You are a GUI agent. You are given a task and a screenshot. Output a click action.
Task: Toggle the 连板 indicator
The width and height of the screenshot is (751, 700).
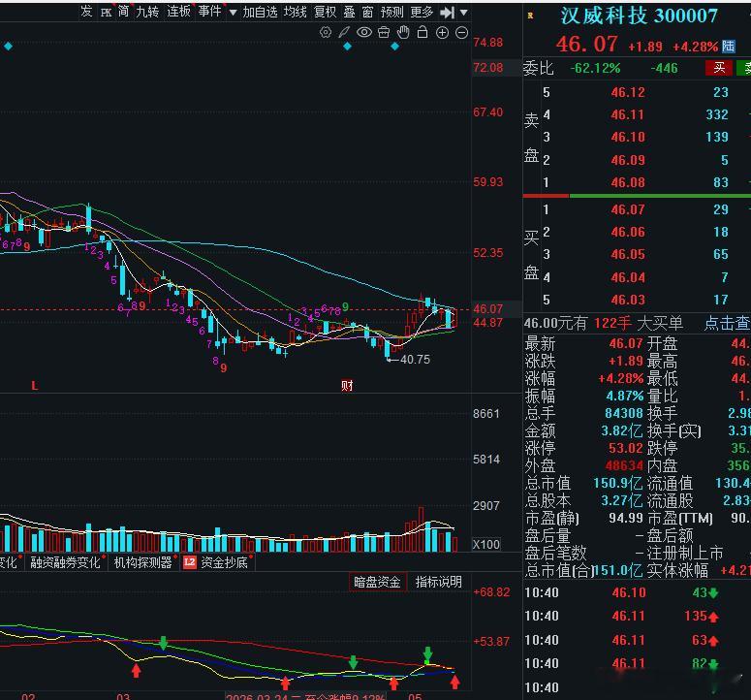pyautogui.click(x=178, y=12)
